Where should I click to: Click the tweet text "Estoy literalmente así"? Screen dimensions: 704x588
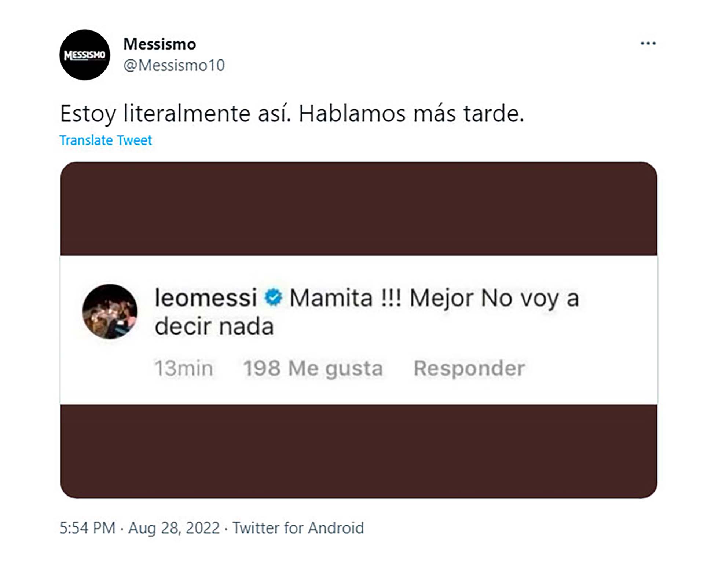pyautogui.click(x=175, y=113)
